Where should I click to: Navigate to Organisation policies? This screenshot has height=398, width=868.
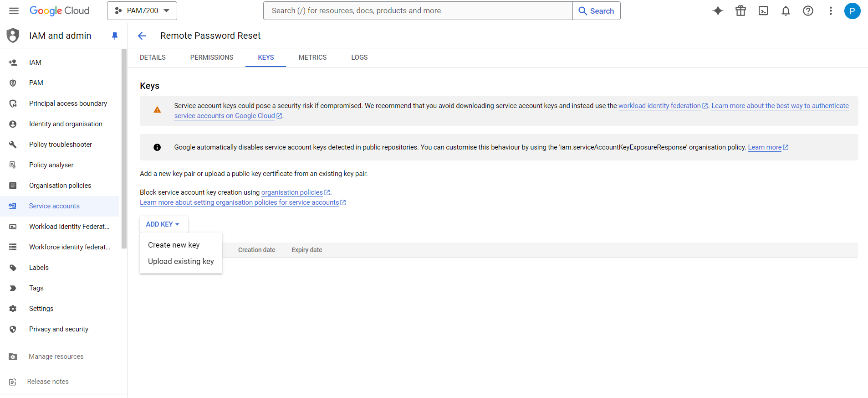pos(60,186)
